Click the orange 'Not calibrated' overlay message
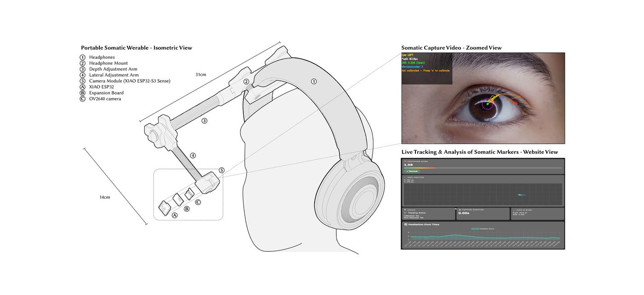The height and width of the screenshot is (295, 644). point(425,71)
